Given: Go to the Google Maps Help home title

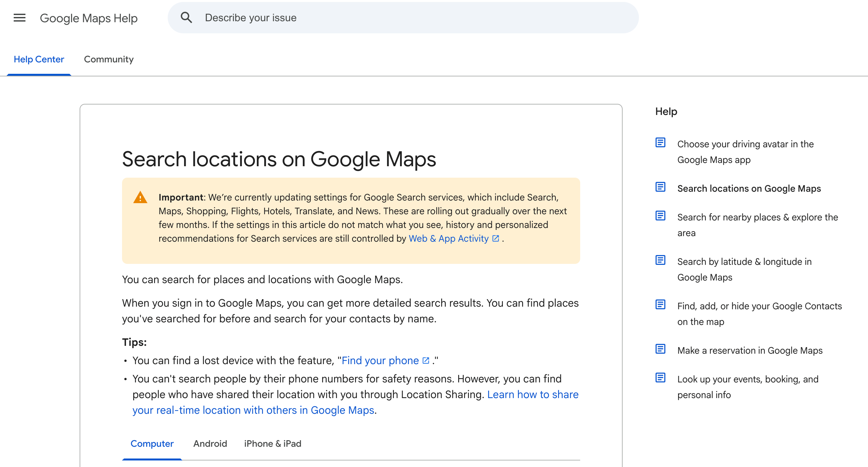Looking at the screenshot, I should 89,18.
